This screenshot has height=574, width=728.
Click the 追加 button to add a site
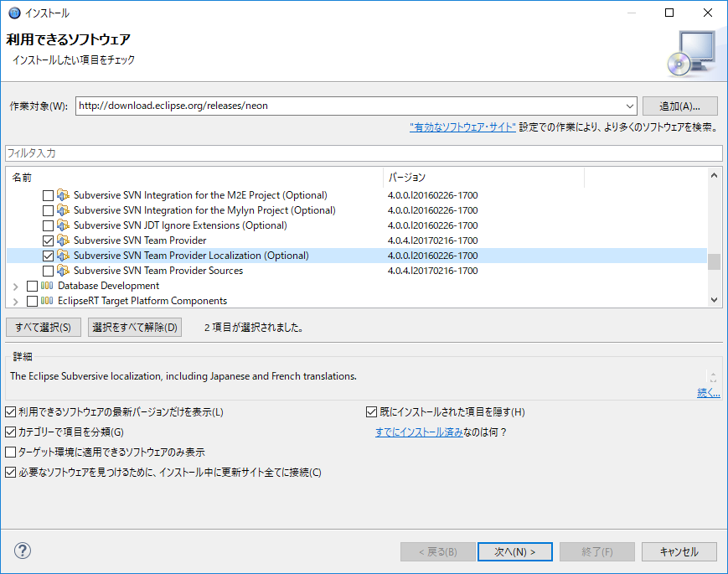coord(679,106)
